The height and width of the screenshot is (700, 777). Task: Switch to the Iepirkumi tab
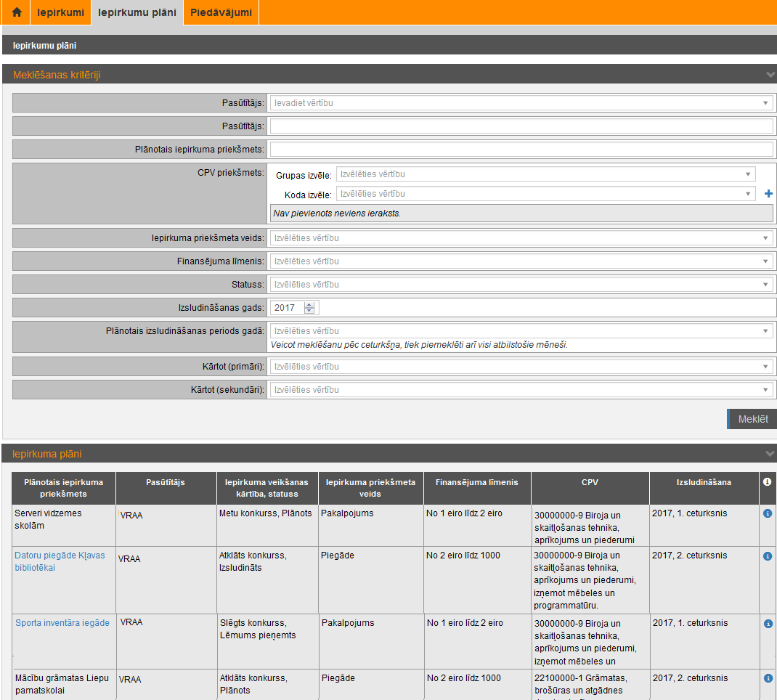(x=61, y=12)
